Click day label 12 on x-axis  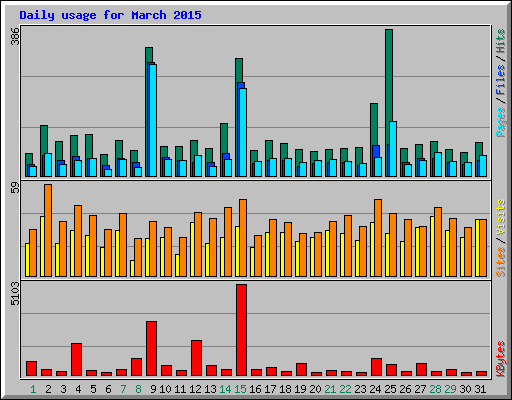coord(195,389)
